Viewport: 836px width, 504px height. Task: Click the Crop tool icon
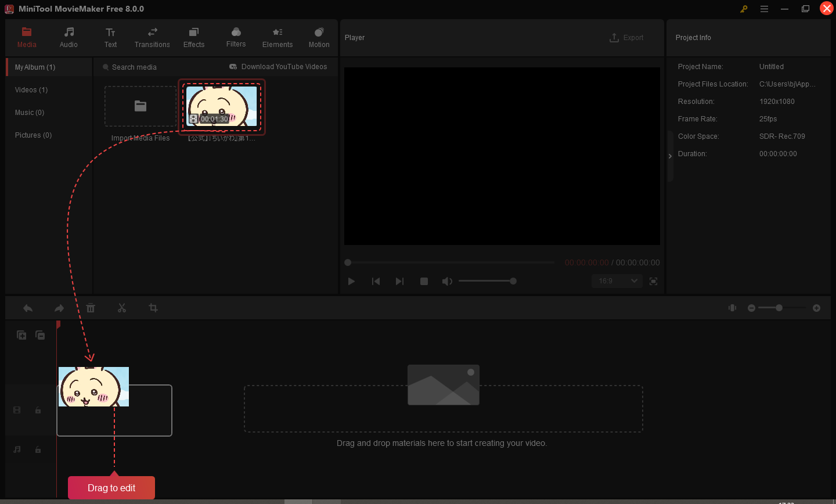click(x=153, y=308)
